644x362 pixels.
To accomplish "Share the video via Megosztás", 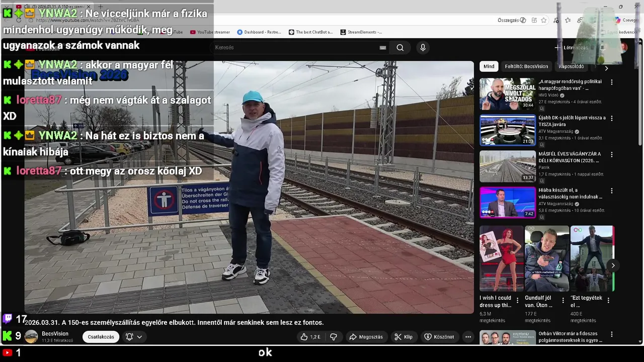I will tap(366, 337).
